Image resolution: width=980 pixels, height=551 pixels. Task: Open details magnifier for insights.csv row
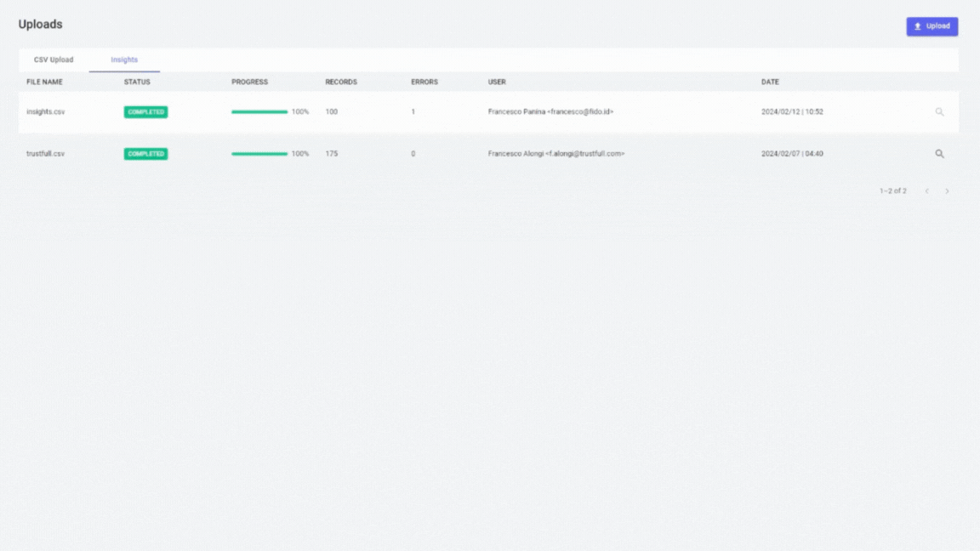click(939, 112)
